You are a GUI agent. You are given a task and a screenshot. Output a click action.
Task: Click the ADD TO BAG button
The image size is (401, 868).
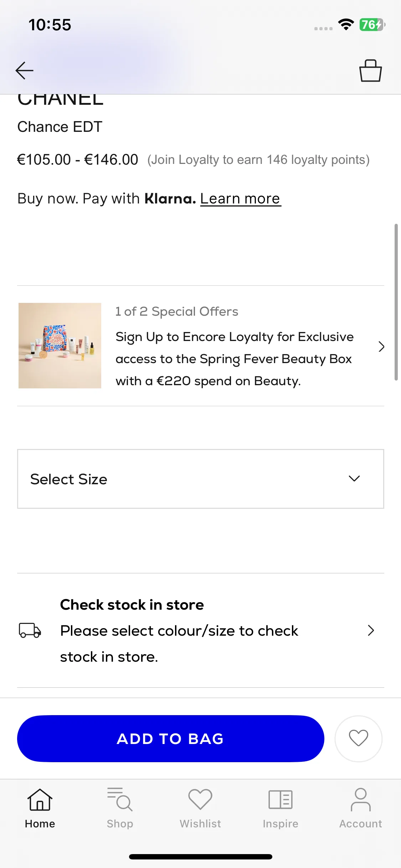point(171,738)
